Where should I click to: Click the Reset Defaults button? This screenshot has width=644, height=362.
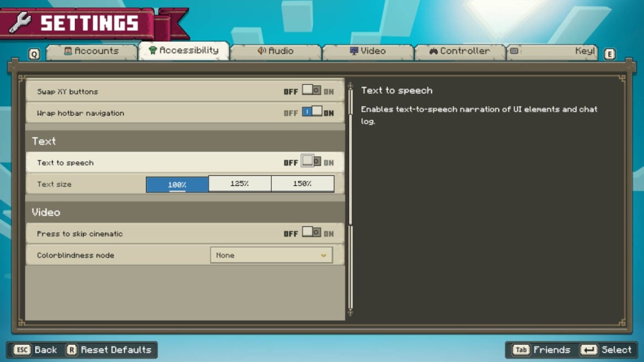click(x=110, y=350)
